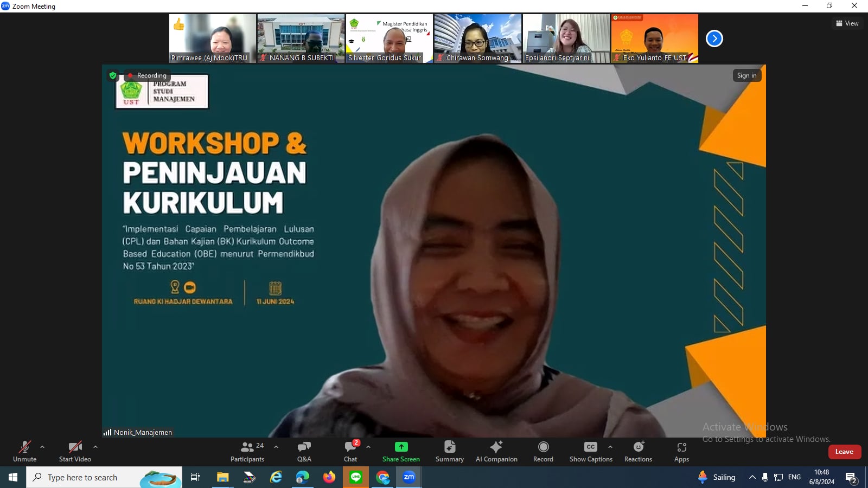
Task: Open the Q&A panel
Action: click(304, 451)
